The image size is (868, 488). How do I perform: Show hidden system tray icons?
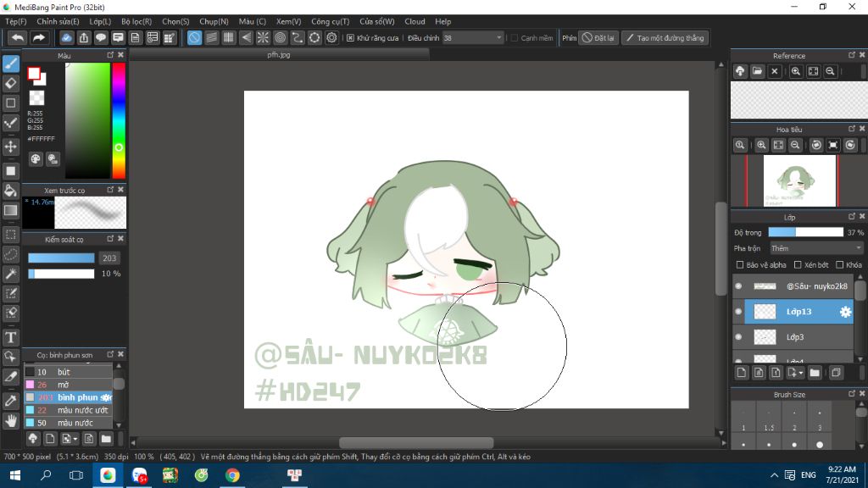774,475
